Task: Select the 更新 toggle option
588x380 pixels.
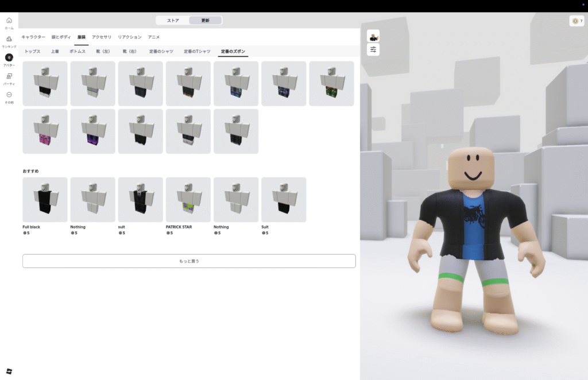Action: (205, 20)
